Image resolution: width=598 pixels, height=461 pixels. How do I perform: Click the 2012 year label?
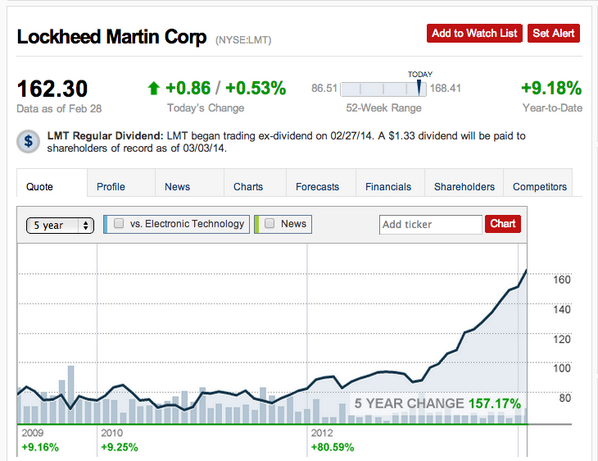pyautogui.click(x=322, y=433)
